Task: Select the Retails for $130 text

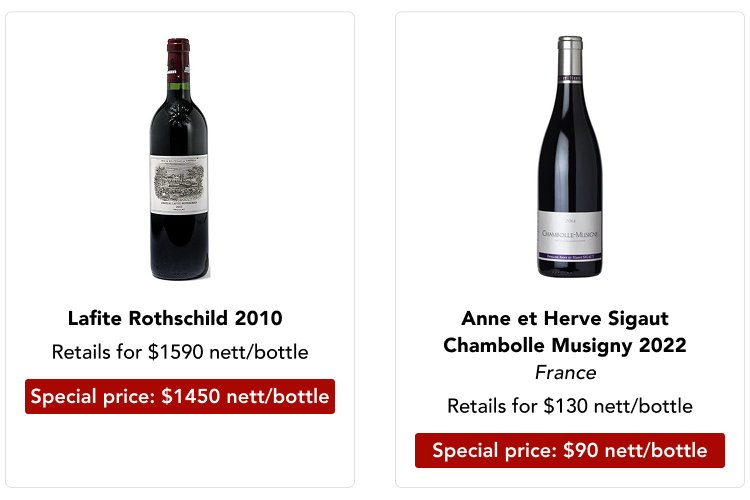Action: click(569, 406)
